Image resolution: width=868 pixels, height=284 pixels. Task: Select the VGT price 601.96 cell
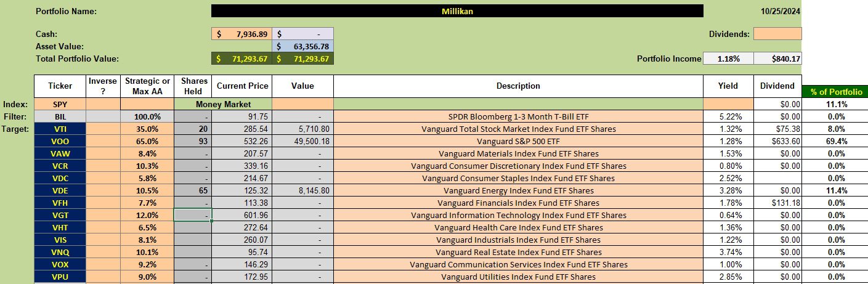(241, 215)
